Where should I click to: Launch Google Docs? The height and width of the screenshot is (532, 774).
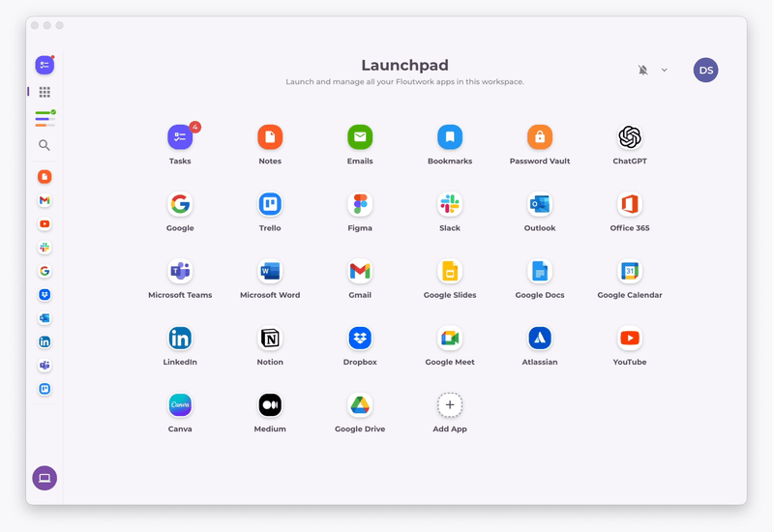540,271
